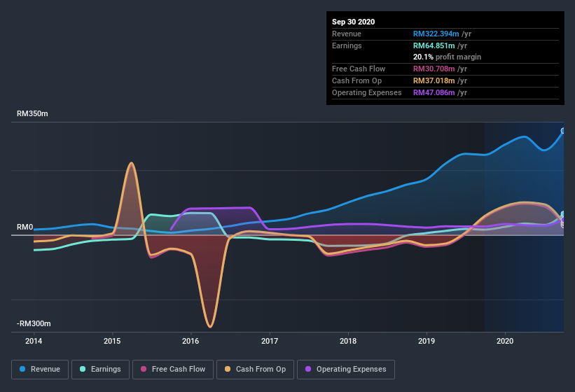Click the 20.1% profit margin text
The width and height of the screenshot is (575, 392).
(x=447, y=57)
